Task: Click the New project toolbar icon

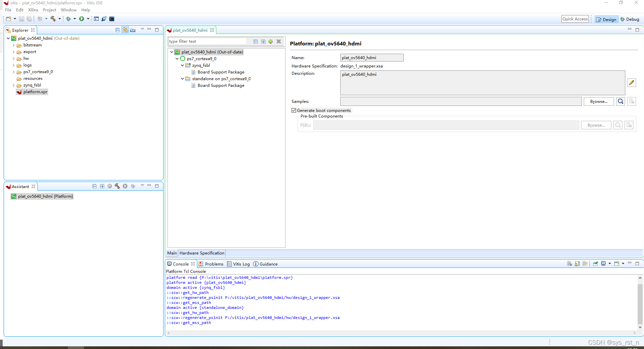Action: pos(8,19)
